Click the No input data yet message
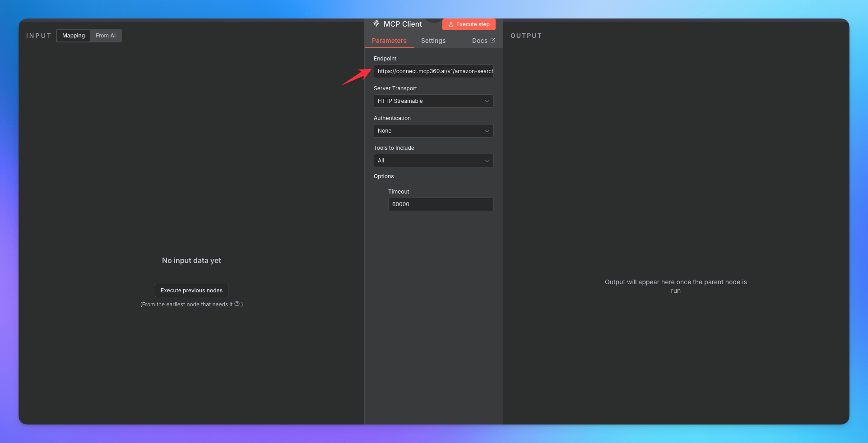 point(191,261)
